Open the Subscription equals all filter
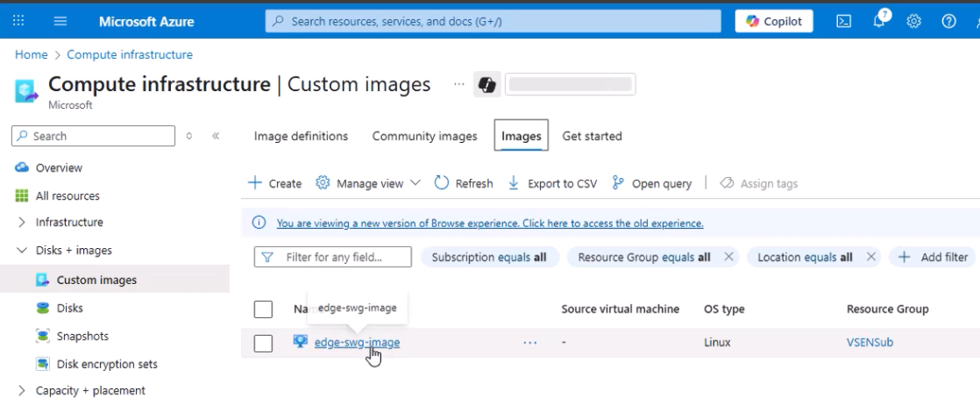 click(x=489, y=257)
